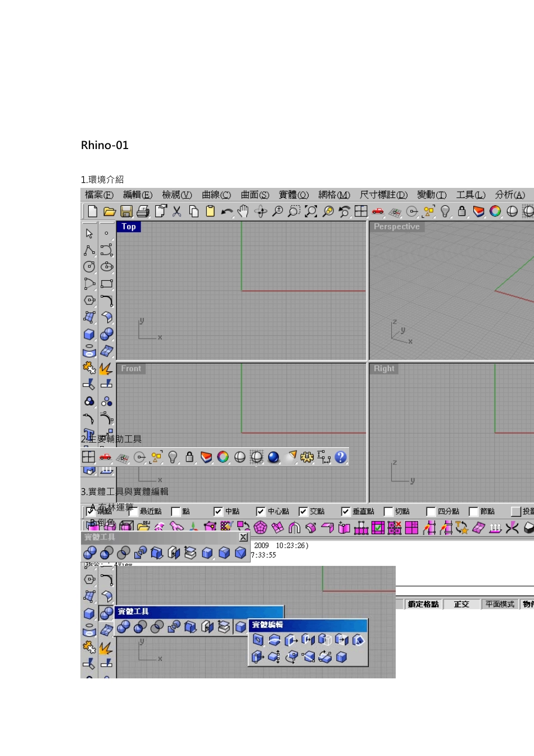Select the rectangle tool in the left toolbox
Screen dimensions: 534x756
(107, 283)
